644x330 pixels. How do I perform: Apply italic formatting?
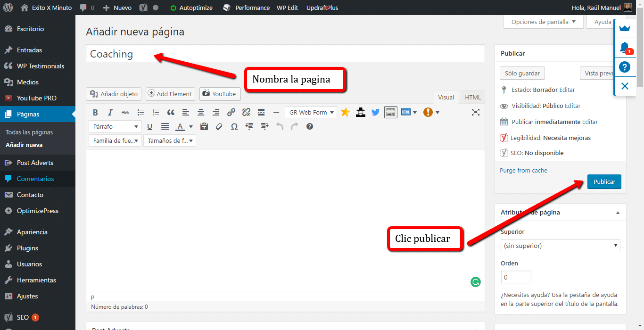click(110, 112)
